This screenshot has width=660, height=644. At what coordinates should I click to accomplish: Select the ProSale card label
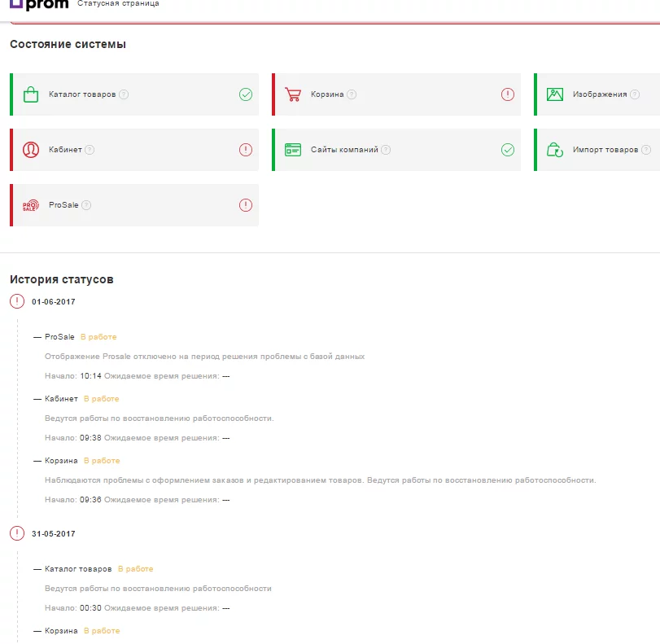63,205
